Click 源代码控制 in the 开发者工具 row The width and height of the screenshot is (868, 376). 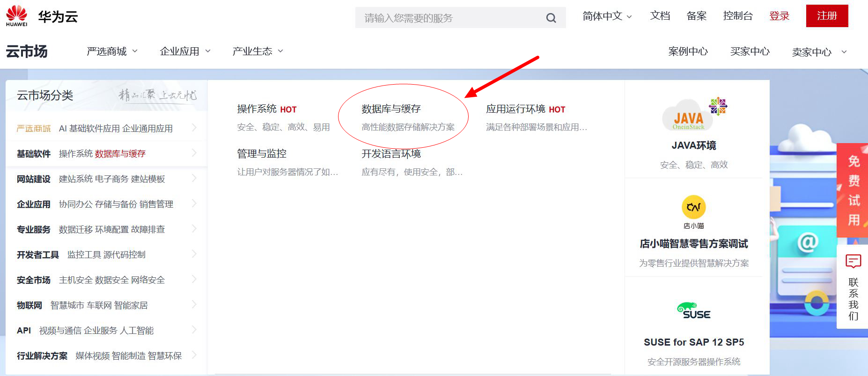pyautogui.click(x=125, y=255)
